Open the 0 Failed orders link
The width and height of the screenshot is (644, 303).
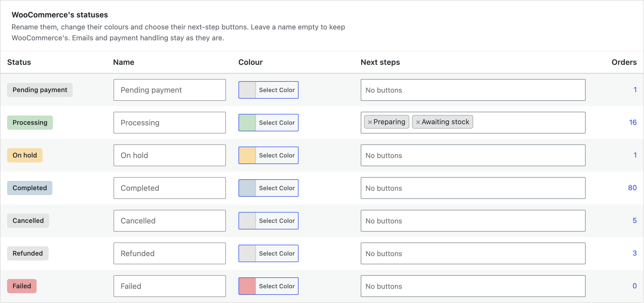(x=635, y=286)
